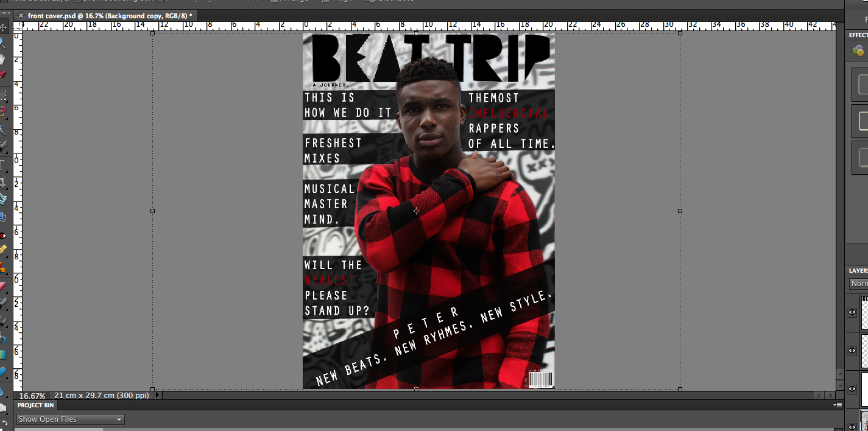
Task: Select the Rectangular Marquee tool
Action: [3, 96]
